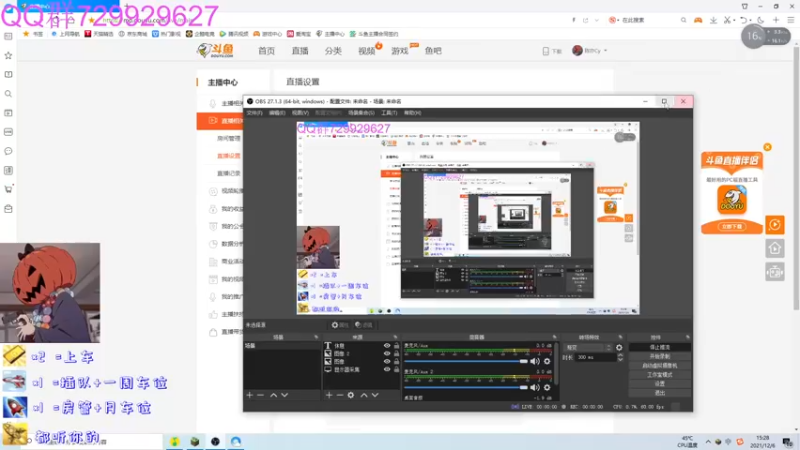This screenshot has width=800, height=450.
Task: Click the transition duration 300 ms field
Action: point(596,358)
